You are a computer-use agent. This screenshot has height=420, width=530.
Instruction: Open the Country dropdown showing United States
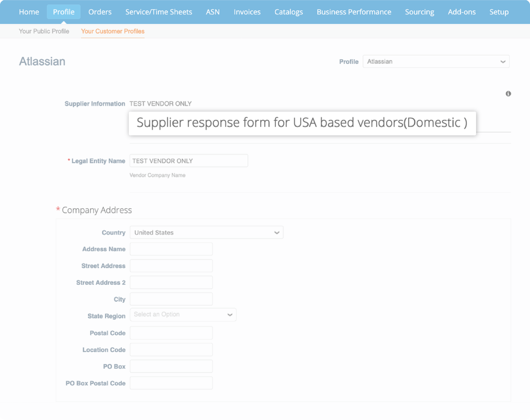[206, 232]
